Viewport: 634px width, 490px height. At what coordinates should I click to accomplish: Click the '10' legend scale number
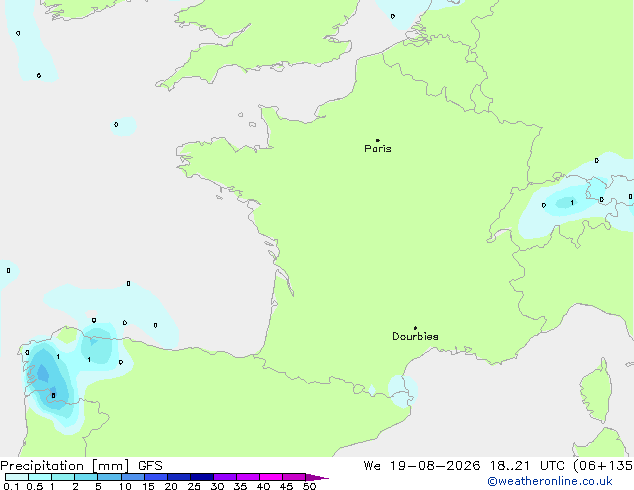point(125,486)
